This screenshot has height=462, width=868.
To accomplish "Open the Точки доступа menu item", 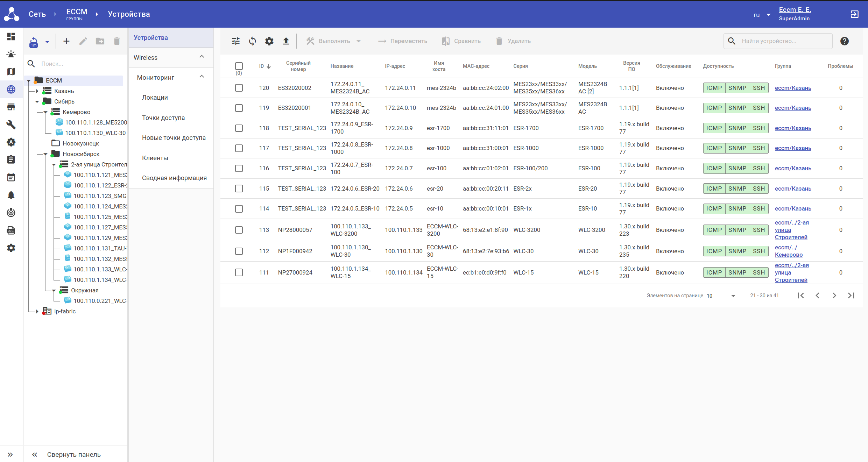I will tap(163, 118).
